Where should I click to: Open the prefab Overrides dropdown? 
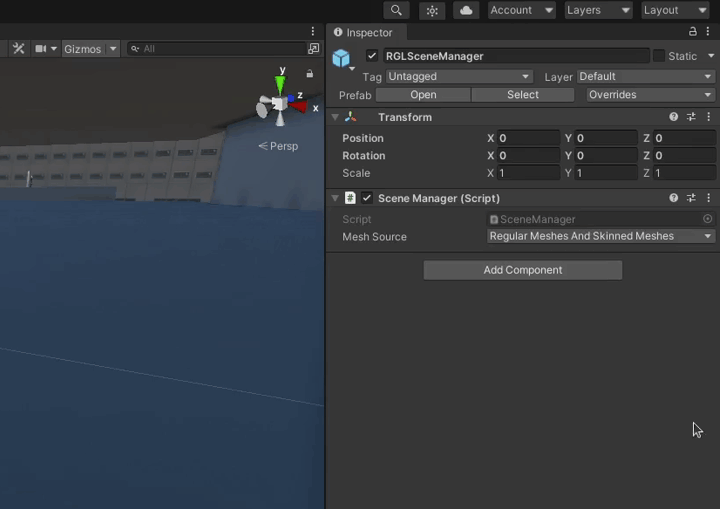coord(650,95)
